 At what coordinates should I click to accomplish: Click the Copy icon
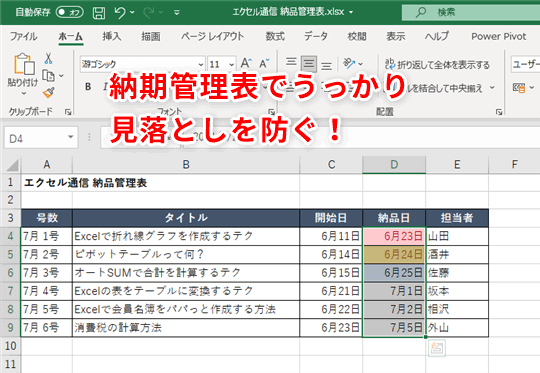coord(49,75)
